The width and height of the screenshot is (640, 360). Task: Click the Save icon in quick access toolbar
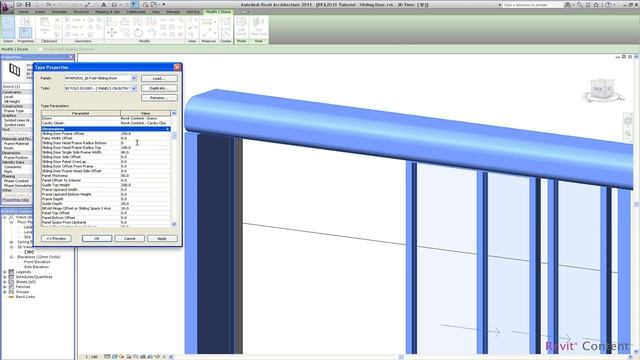tap(28, 4)
